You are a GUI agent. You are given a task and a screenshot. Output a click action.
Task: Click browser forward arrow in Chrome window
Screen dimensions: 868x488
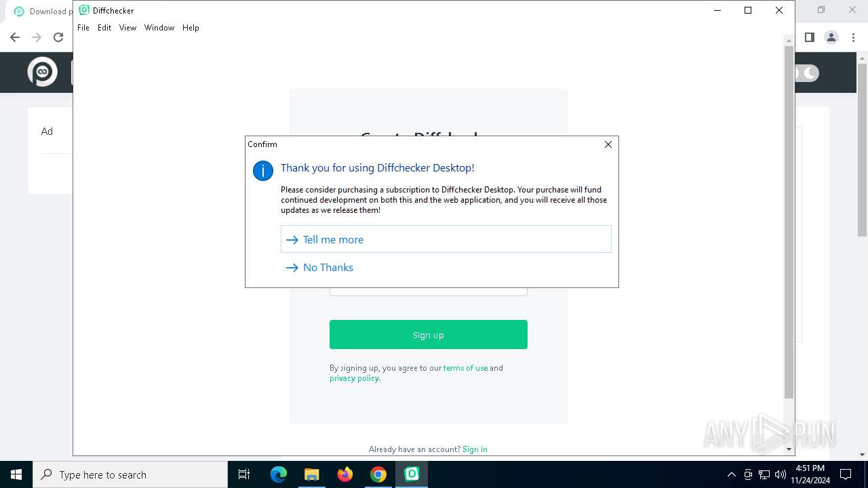click(37, 37)
